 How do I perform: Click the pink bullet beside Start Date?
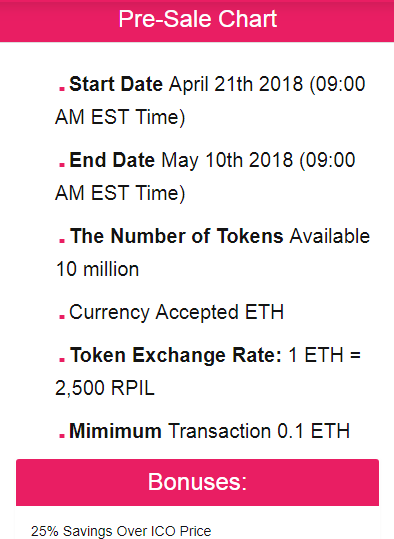coord(62,88)
